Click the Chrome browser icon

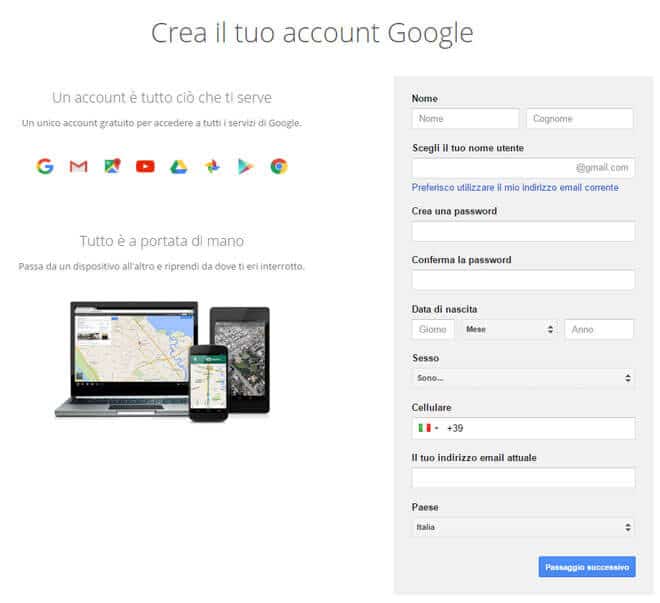point(279,166)
